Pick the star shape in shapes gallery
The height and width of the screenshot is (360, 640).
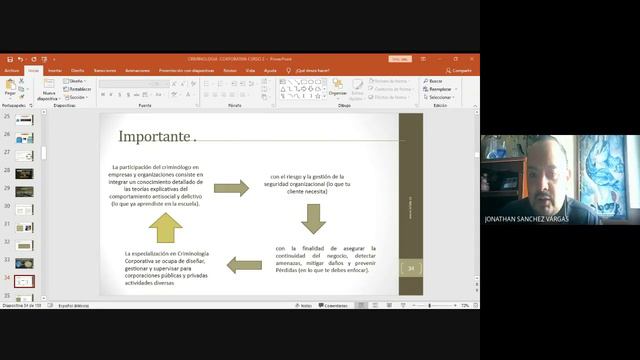[318, 96]
